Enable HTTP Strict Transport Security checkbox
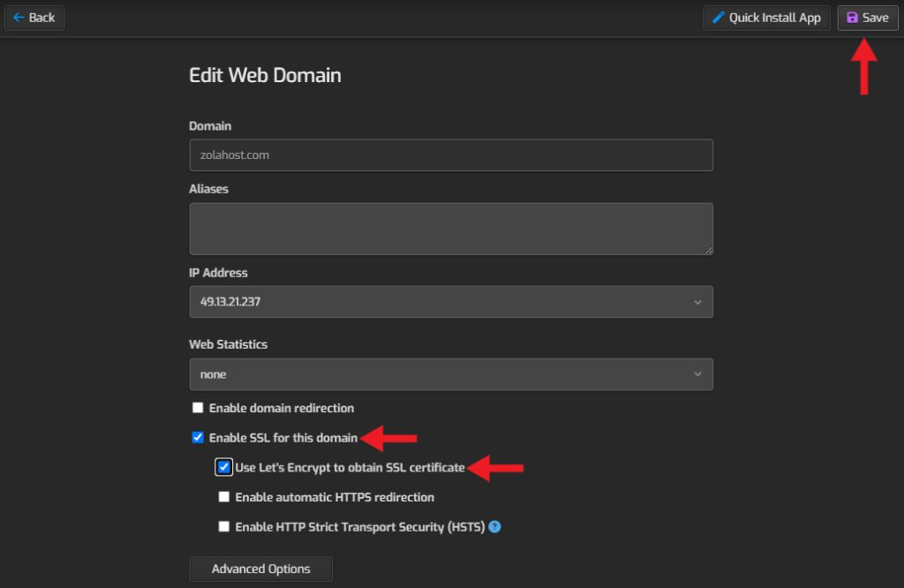This screenshot has width=904, height=588. (x=224, y=527)
